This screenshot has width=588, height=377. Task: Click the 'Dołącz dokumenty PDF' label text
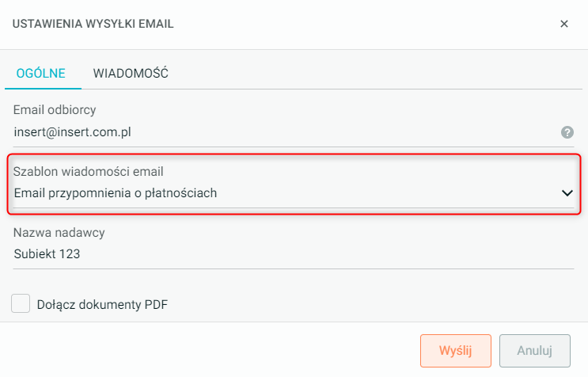pyautogui.click(x=102, y=304)
